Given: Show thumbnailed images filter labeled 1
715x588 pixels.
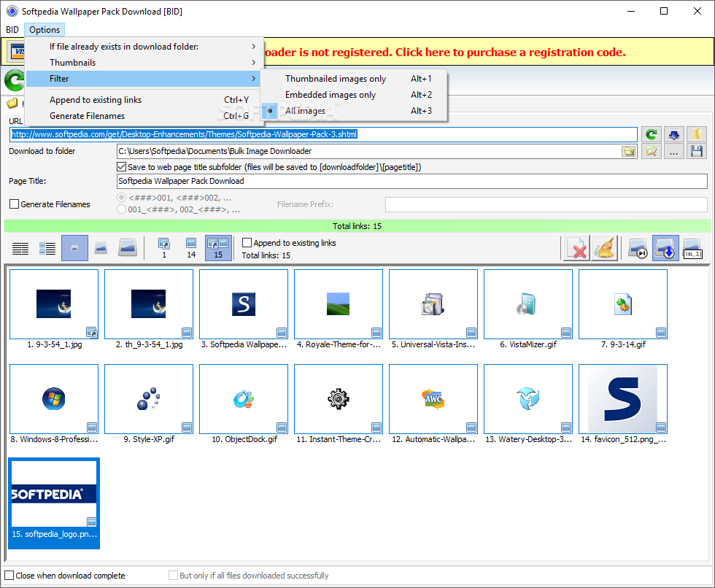Looking at the screenshot, I should 164,249.
